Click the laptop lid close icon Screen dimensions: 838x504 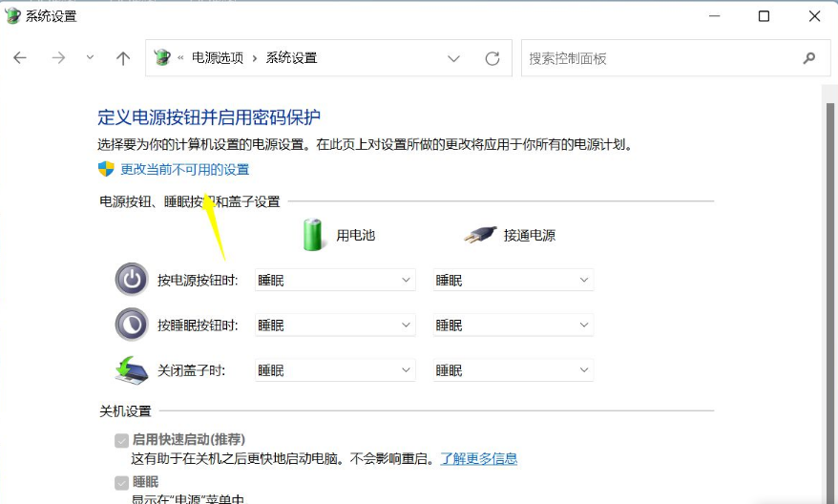(x=132, y=369)
